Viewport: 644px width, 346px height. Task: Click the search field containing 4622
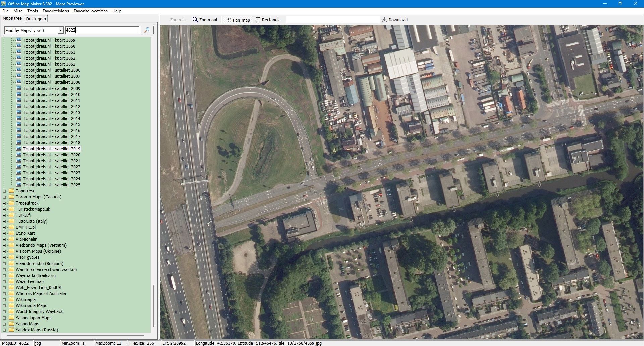(102, 30)
